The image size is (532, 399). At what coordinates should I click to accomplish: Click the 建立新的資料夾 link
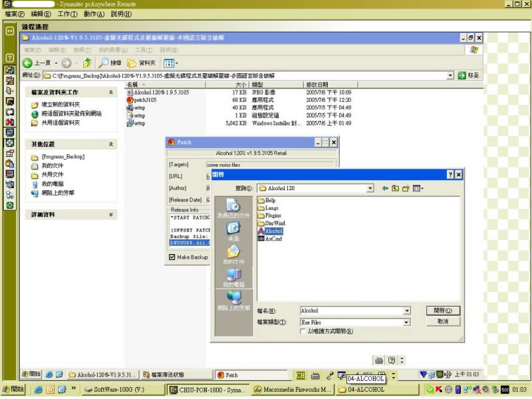tap(61, 104)
